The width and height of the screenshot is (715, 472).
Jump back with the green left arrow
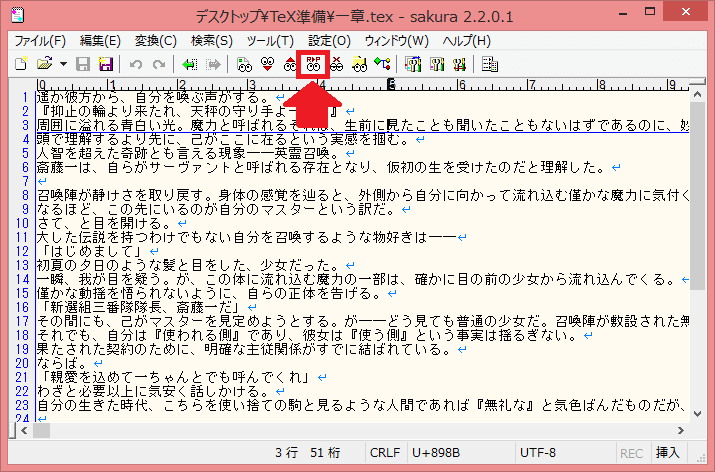tap(190, 64)
